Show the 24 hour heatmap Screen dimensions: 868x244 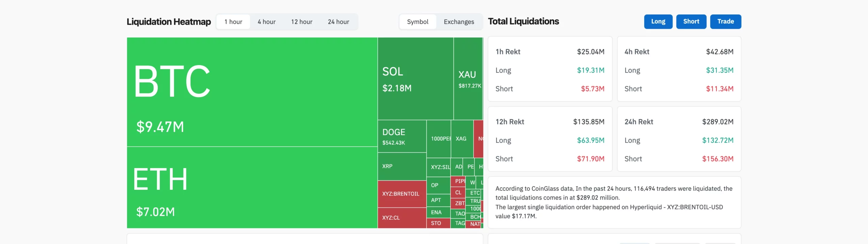click(338, 22)
